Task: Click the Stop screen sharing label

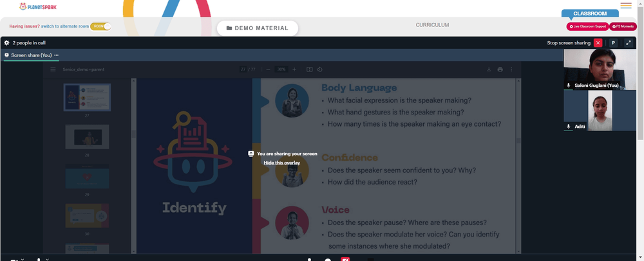Action: [x=569, y=42]
